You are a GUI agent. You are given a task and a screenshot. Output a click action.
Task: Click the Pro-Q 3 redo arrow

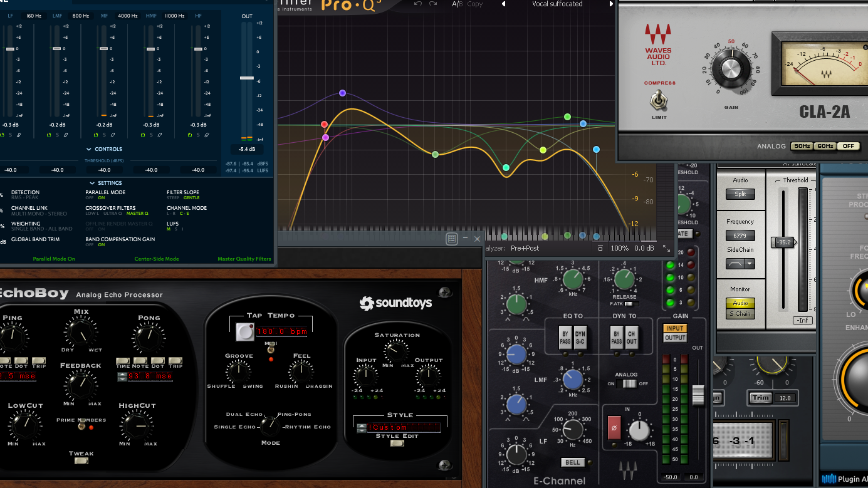coord(433,4)
